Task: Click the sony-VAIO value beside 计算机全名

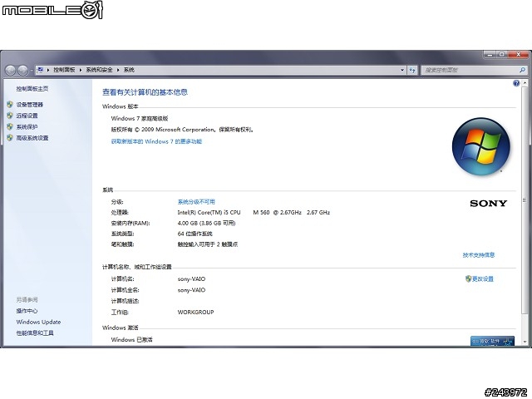Action: tap(191, 290)
